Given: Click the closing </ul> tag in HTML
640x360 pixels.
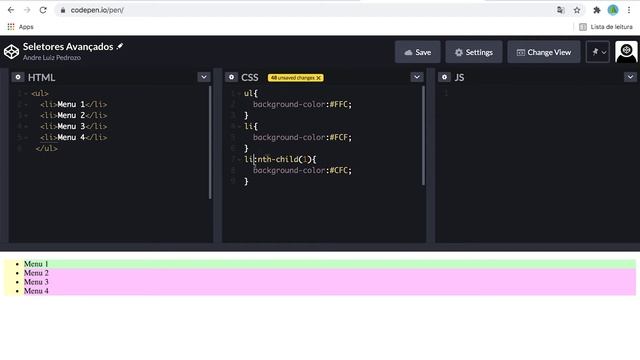Looking at the screenshot, I should tap(47, 149).
